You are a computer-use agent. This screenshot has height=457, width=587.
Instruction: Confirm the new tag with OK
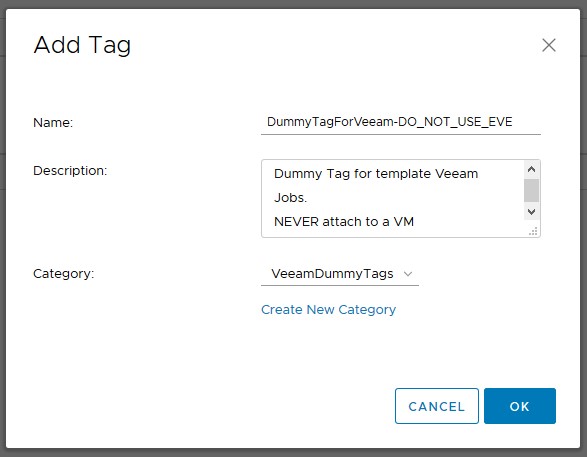520,406
